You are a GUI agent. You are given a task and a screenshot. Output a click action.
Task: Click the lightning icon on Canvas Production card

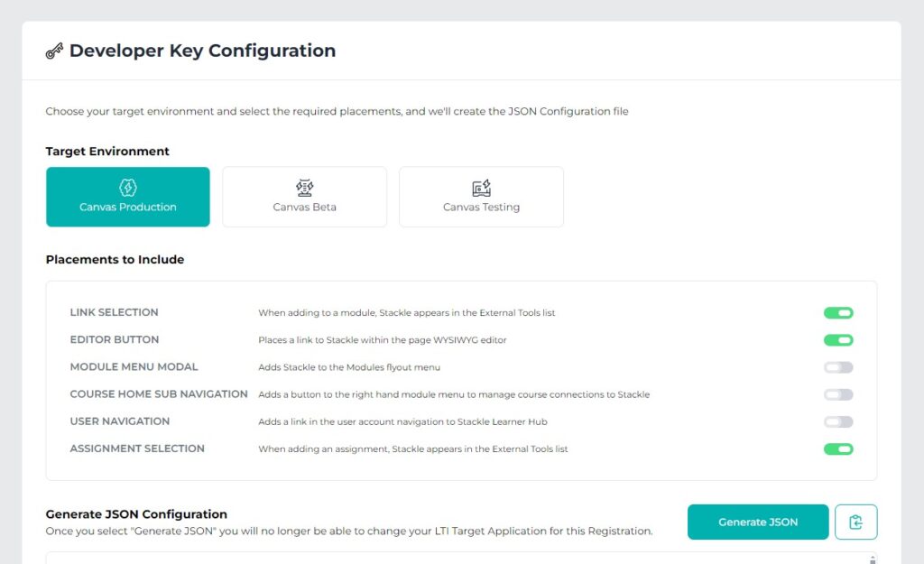(x=126, y=187)
